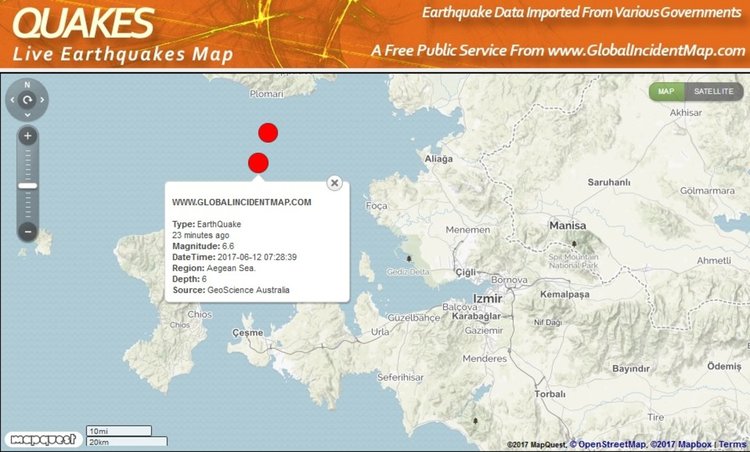750x452 pixels.
Task: Close the earthquake info popup
Action: 335,182
